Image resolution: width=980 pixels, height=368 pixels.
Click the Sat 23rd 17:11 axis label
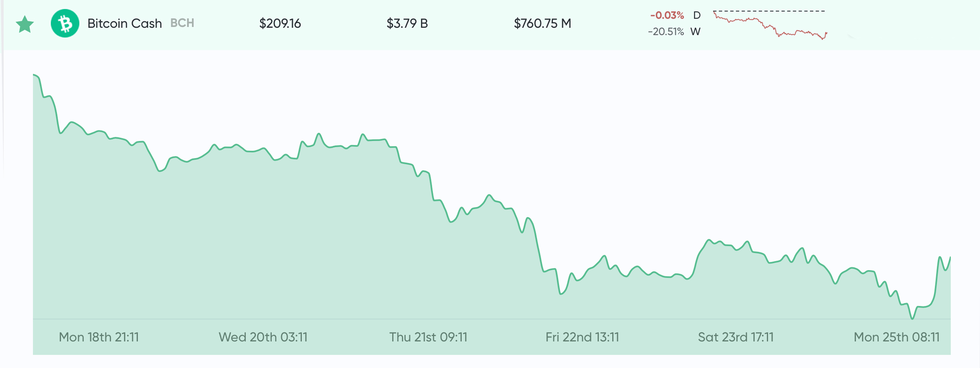(x=736, y=337)
